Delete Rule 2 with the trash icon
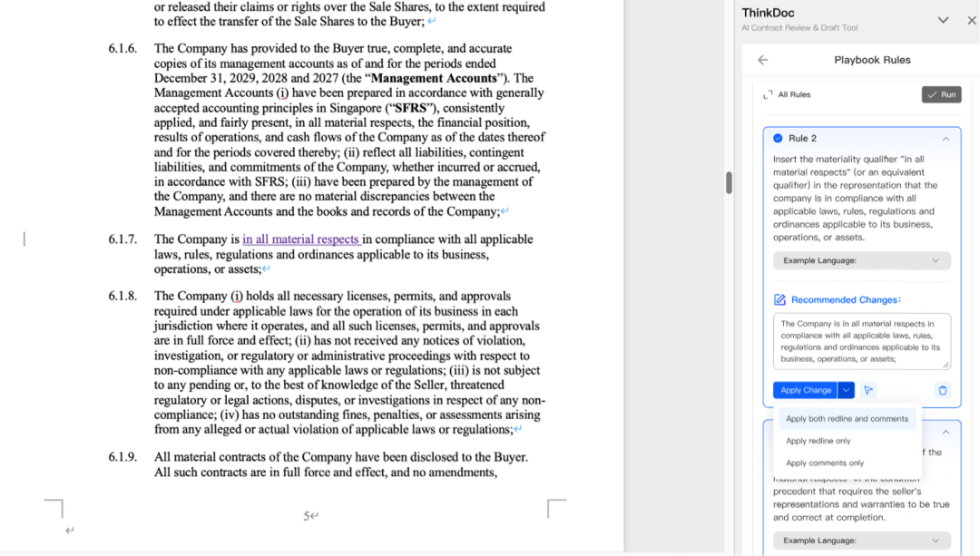Image resolution: width=980 pixels, height=556 pixels. point(942,390)
